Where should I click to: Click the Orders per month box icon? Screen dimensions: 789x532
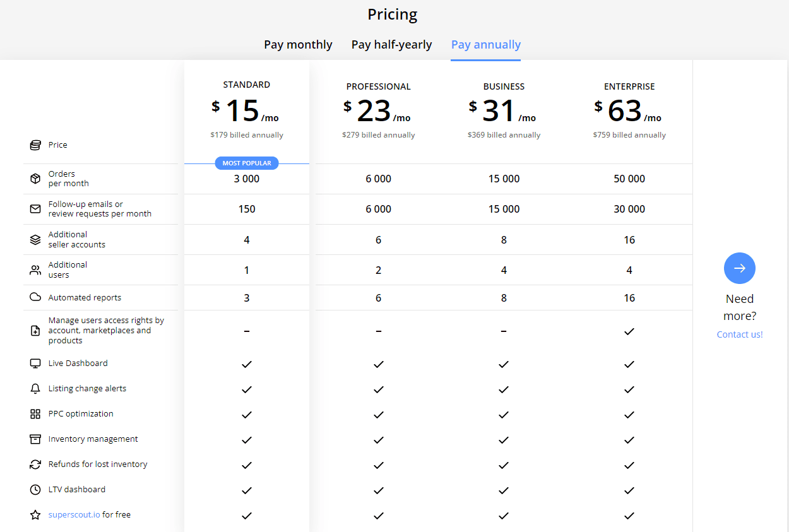[35, 179]
